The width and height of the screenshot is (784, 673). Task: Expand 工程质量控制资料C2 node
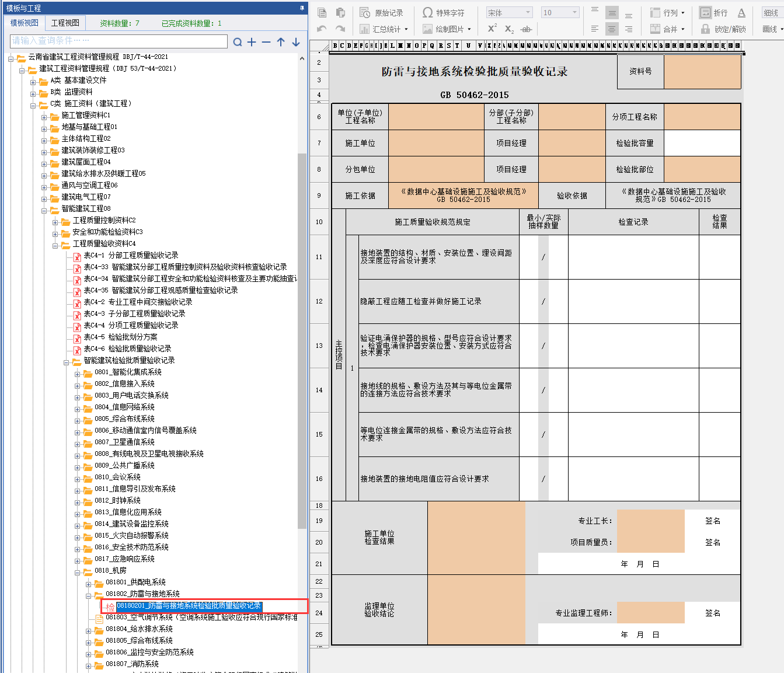(56, 221)
